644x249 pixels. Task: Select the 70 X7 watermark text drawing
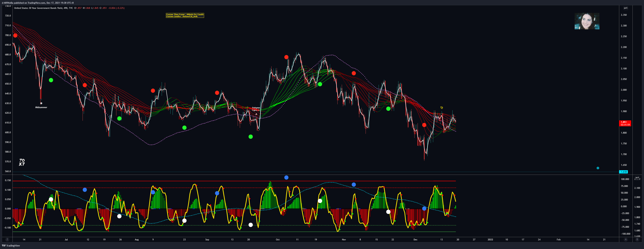[22, 162]
